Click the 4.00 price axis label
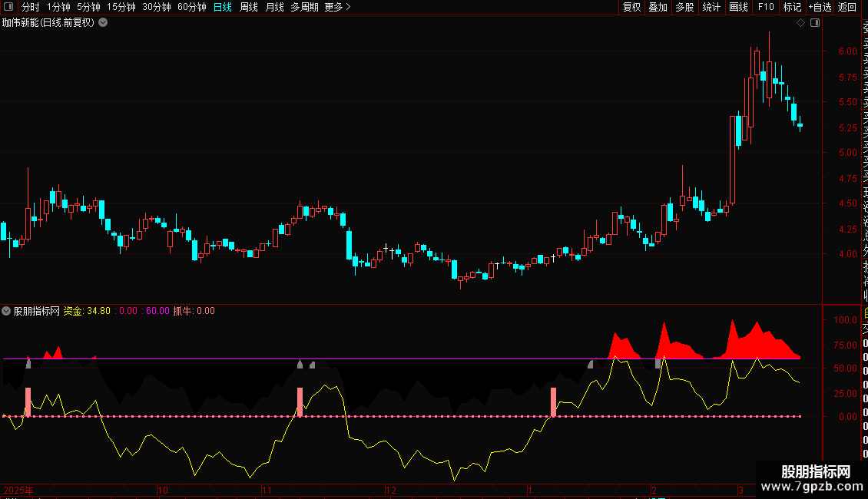Image resolution: width=868 pixels, height=499 pixels. coord(847,254)
